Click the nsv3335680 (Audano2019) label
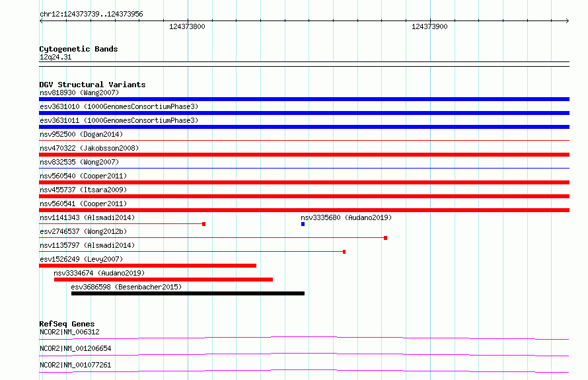588x380 pixels. pyautogui.click(x=346, y=217)
